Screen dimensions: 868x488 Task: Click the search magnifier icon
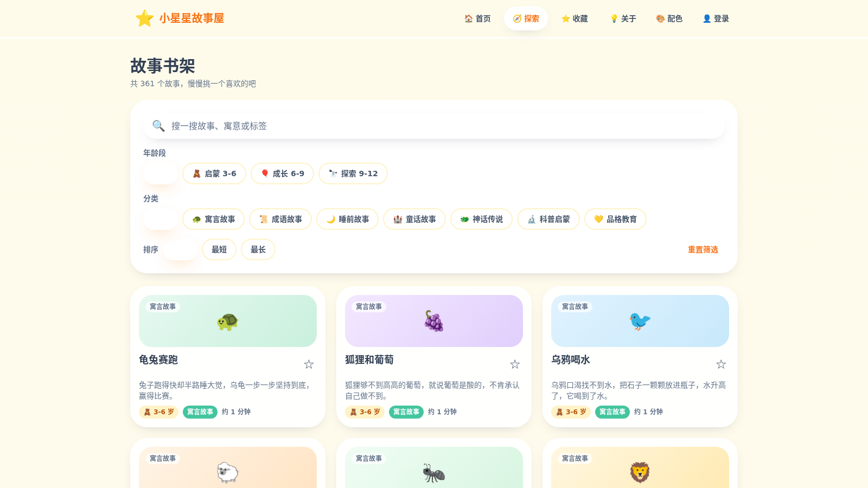pos(158,126)
